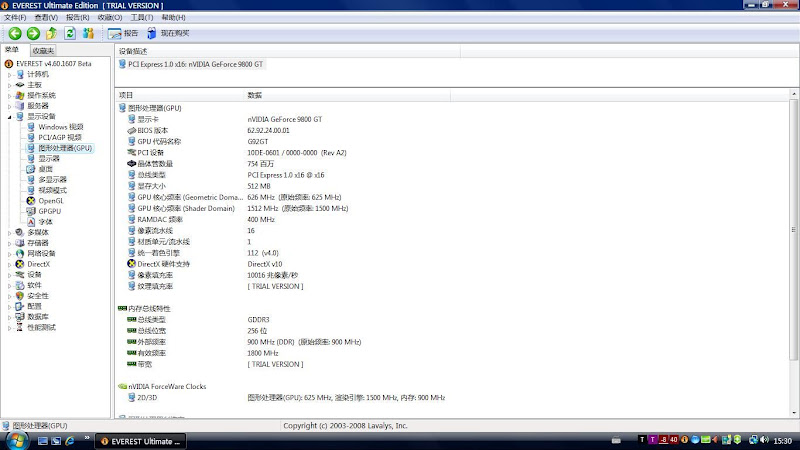This screenshot has height=450, width=800.
Task: Select Windows 视频 tree item
Action: 61,127
